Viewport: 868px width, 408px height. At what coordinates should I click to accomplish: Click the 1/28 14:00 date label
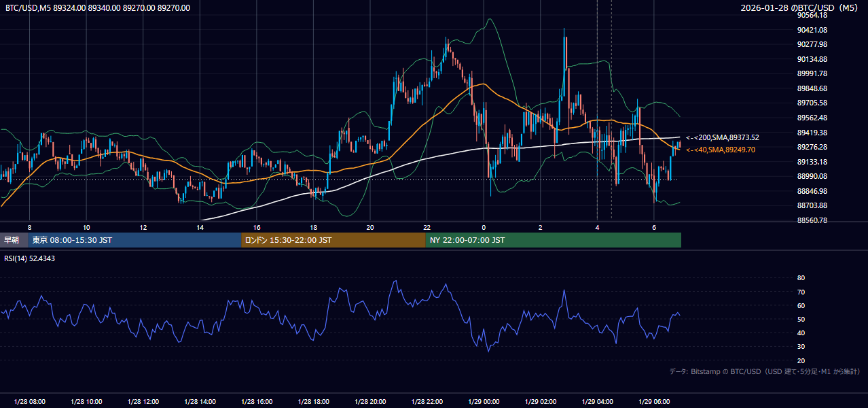200,402
